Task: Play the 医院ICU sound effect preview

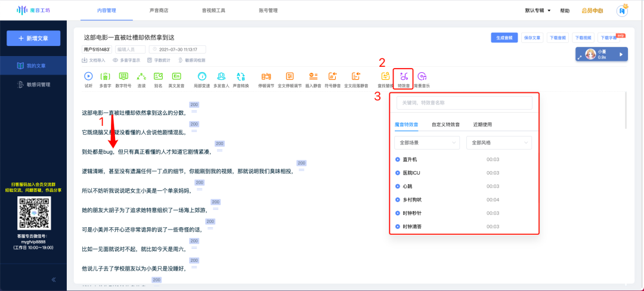Action: pos(397,173)
